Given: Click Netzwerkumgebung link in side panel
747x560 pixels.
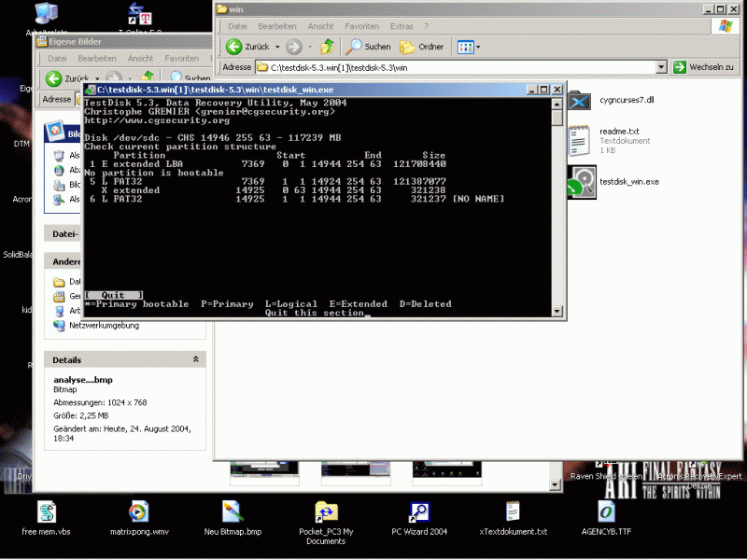Looking at the screenshot, I should pyautogui.click(x=105, y=325).
